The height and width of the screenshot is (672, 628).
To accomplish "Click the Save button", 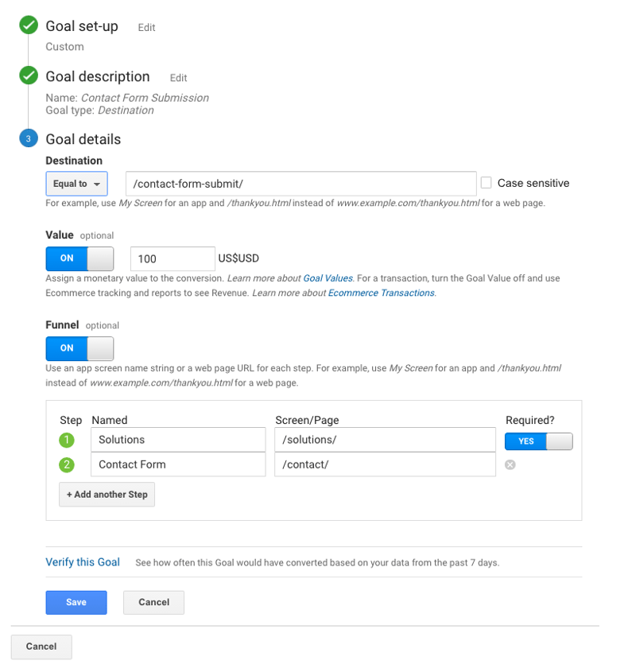I will click(x=76, y=602).
